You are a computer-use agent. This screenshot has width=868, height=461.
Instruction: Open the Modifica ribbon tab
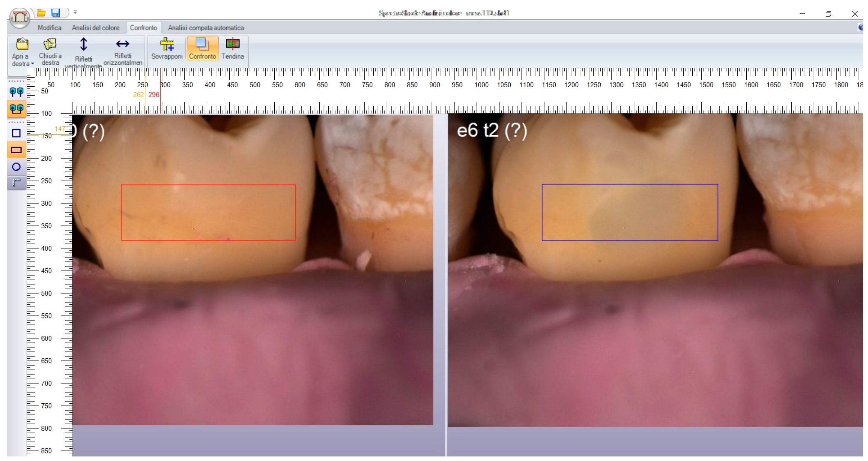pyautogui.click(x=49, y=28)
